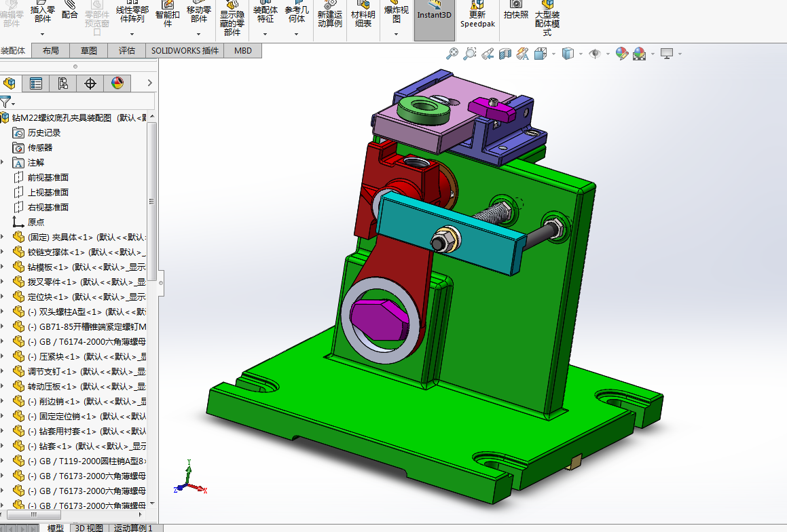Open the DimXpertManager crosshair tab

[x=90, y=83]
